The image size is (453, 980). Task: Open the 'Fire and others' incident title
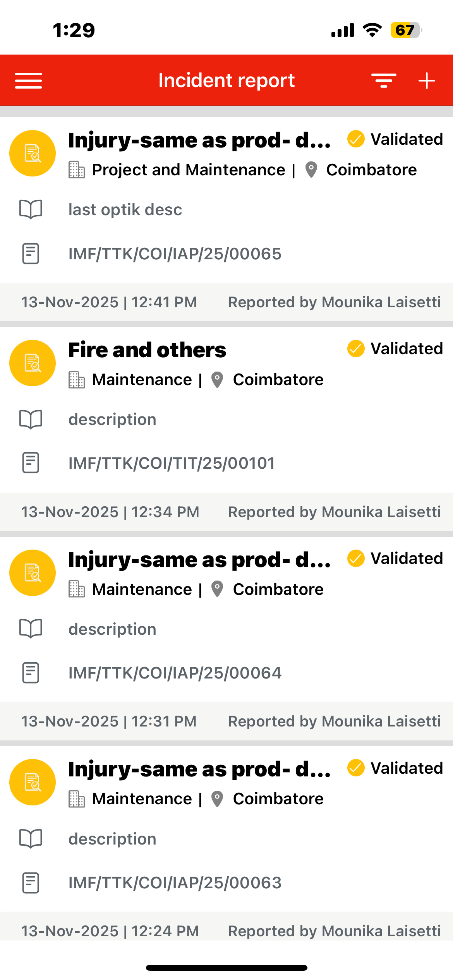click(147, 350)
